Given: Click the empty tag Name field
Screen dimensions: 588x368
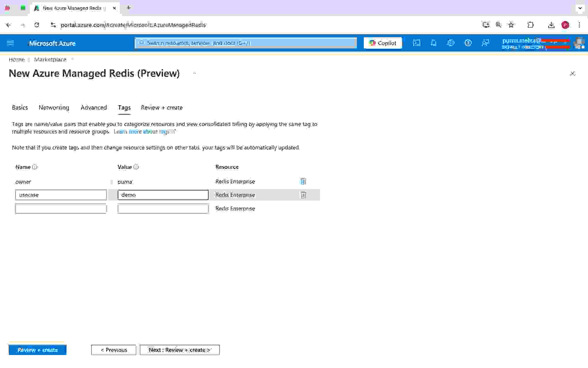Looking at the screenshot, I should pos(61,209).
